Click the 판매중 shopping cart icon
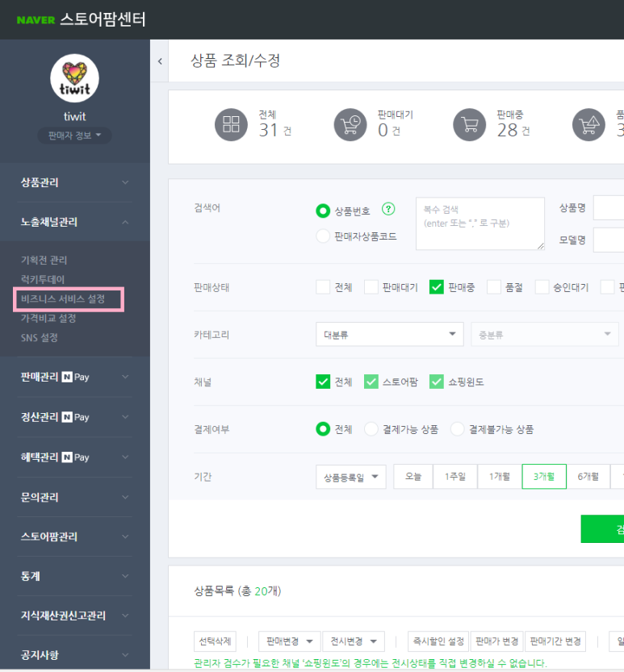 (x=470, y=124)
